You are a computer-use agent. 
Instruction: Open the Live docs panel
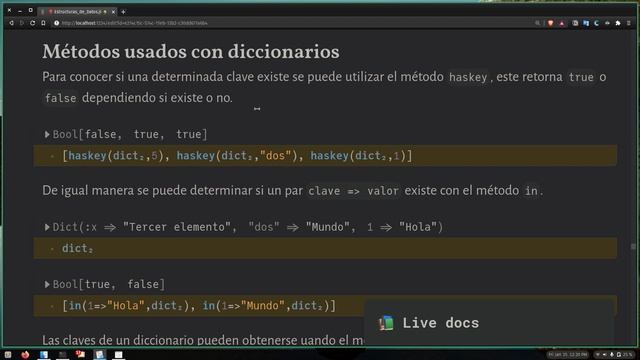point(489,323)
